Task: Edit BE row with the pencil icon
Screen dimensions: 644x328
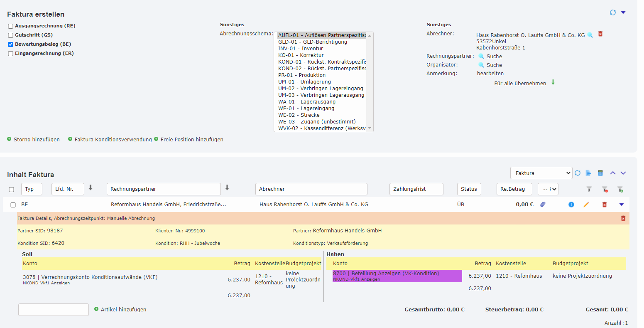Action: [586, 205]
